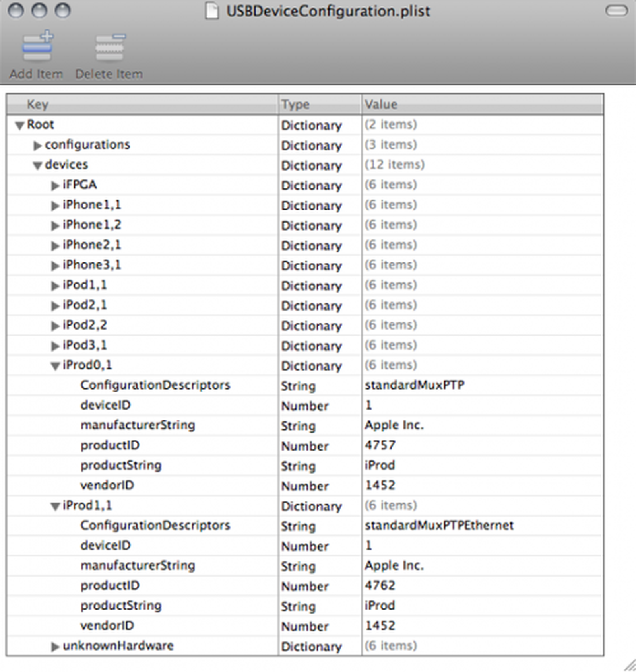The width and height of the screenshot is (636, 672).
Task: Click the plist document icon in title bar
Action: (212, 11)
